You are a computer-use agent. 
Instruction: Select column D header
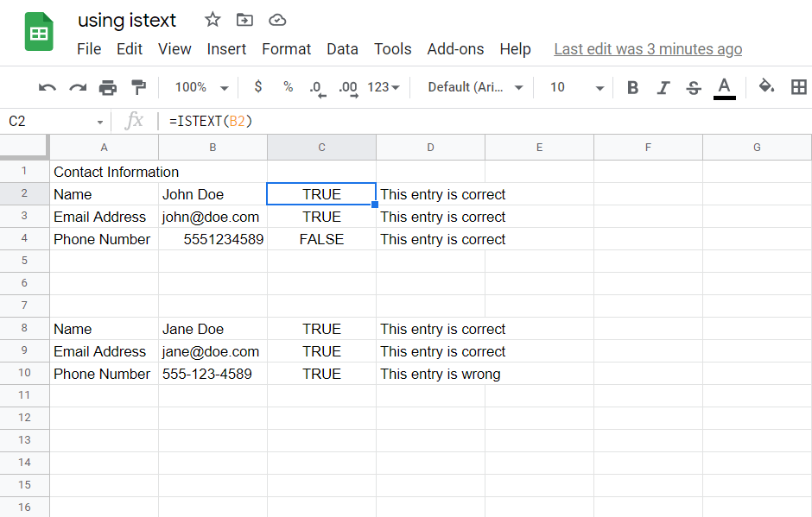point(430,148)
